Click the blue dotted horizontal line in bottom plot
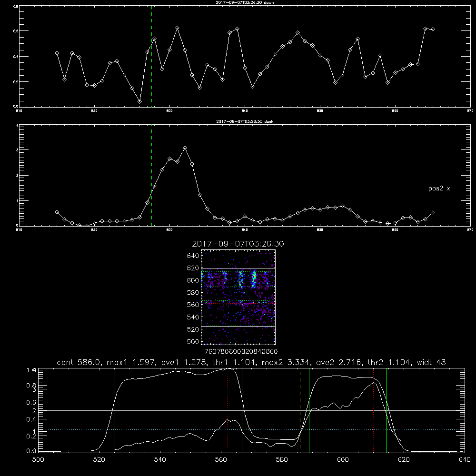 point(251,429)
